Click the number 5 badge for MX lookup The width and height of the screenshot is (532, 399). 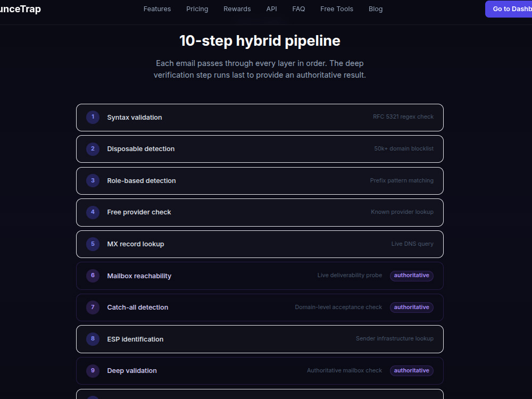pos(93,244)
